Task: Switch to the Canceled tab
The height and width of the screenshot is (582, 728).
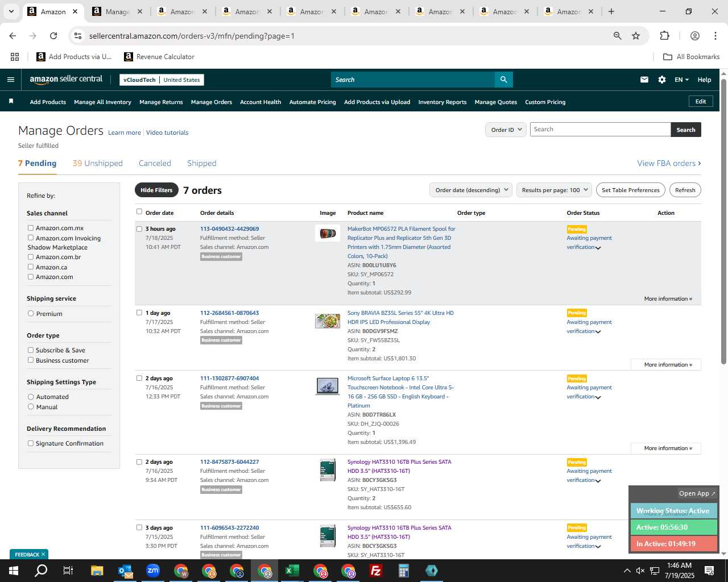Action: pyautogui.click(x=155, y=163)
